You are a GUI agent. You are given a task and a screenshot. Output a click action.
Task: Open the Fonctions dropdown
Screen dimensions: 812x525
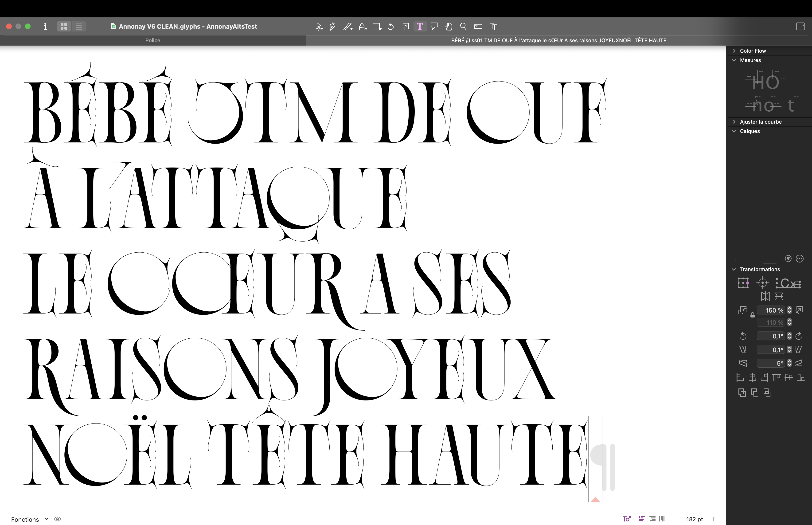pyautogui.click(x=30, y=519)
